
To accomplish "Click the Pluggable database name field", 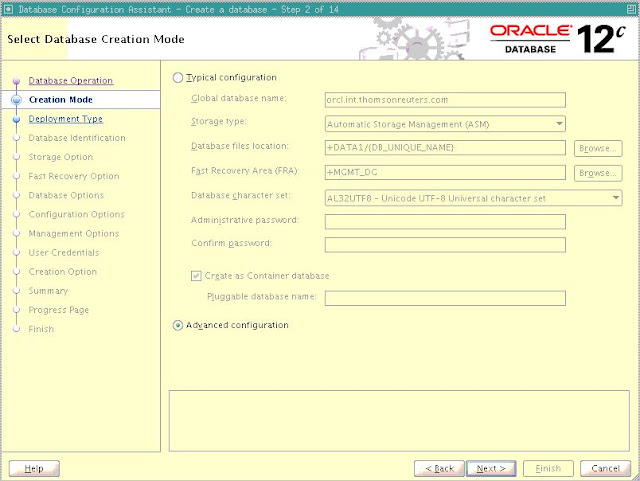I will coord(445,298).
